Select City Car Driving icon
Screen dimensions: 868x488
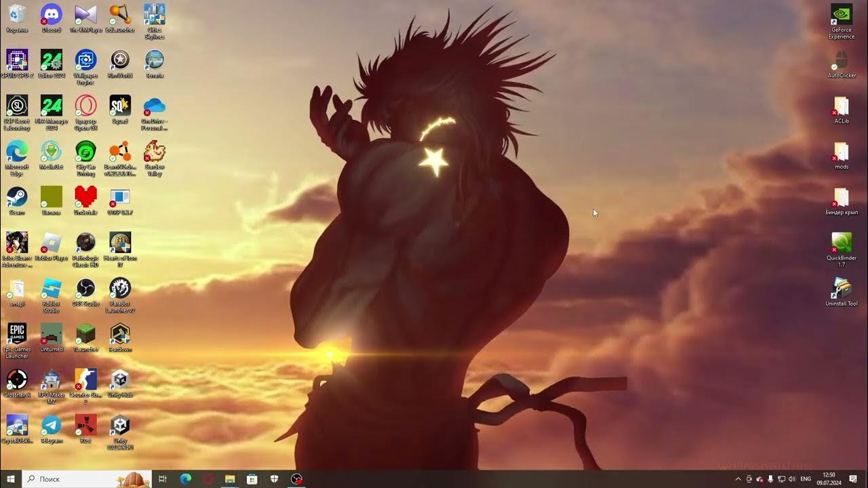click(x=85, y=158)
